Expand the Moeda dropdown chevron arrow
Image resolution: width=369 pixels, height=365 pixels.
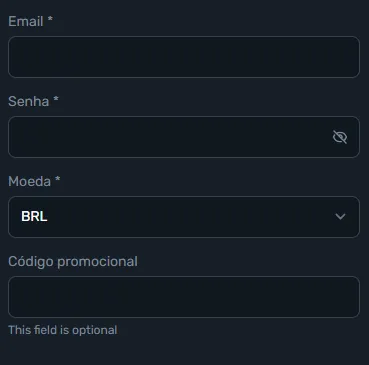tap(340, 217)
